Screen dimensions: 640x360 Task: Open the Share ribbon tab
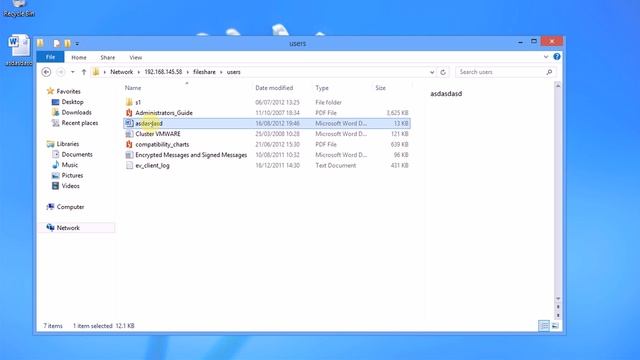coord(108,58)
